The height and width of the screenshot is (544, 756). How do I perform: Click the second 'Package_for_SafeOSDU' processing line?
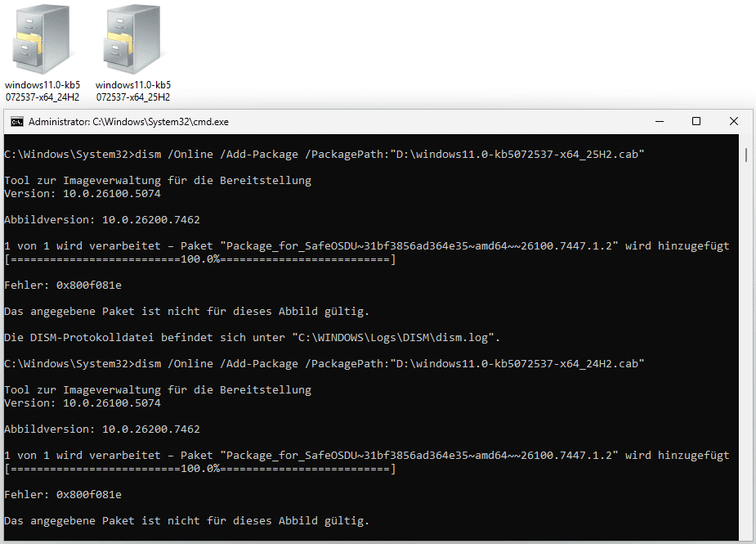[366, 456]
